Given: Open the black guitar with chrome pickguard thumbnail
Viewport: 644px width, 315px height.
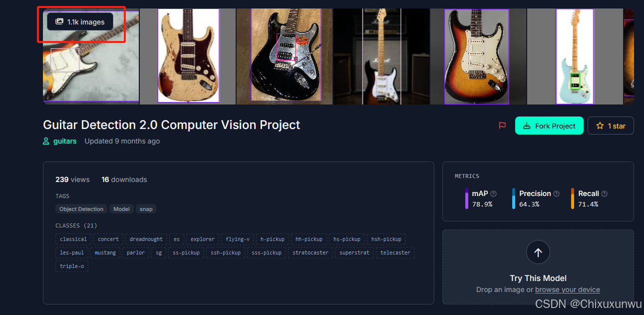Looking at the screenshot, I should [x=285, y=56].
